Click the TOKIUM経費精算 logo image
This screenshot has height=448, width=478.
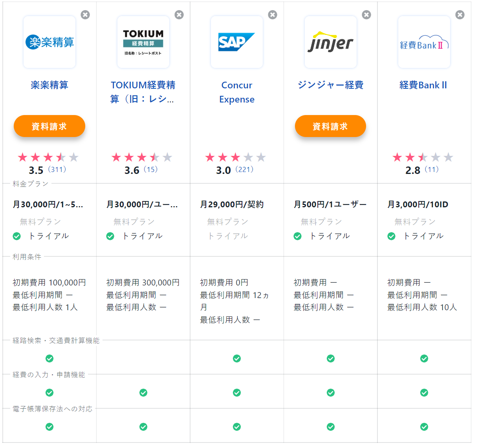pos(143,42)
